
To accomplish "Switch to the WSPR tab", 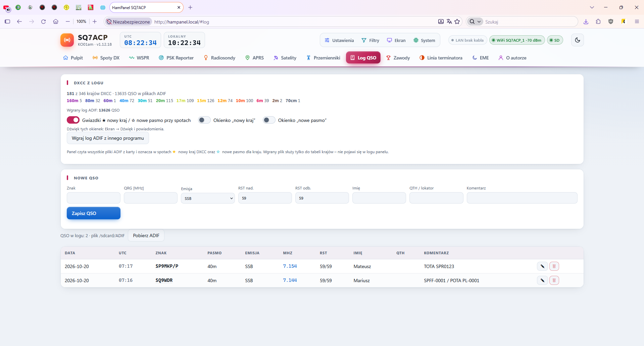I will click(x=139, y=58).
